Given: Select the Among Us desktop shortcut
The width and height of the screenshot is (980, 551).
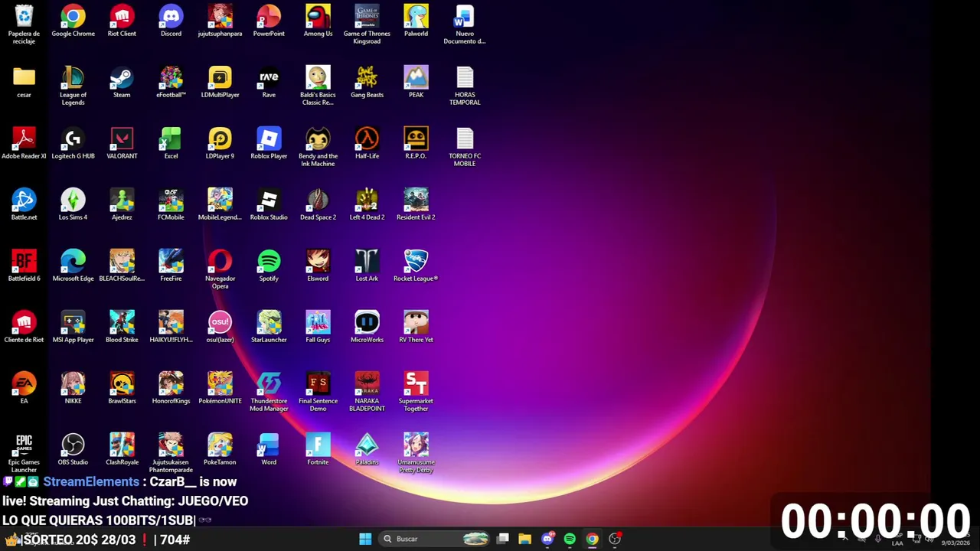Looking at the screenshot, I should click(x=318, y=21).
